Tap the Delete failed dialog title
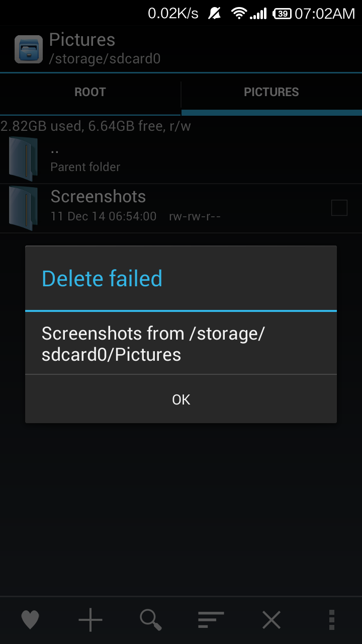This screenshot has height=644, width=362. [x=102, y=278]
